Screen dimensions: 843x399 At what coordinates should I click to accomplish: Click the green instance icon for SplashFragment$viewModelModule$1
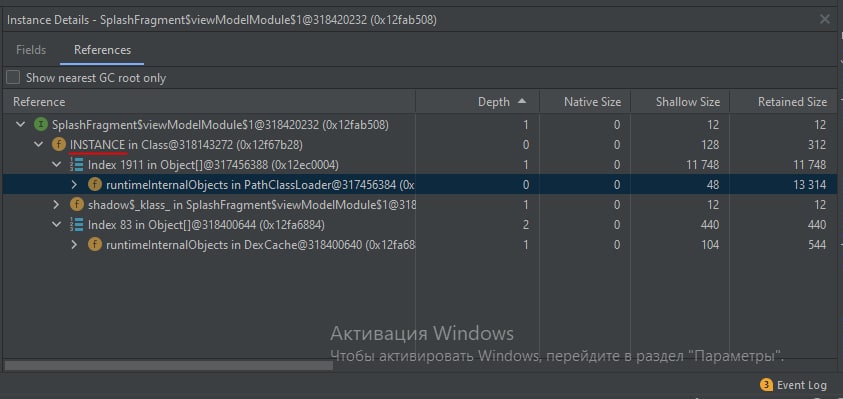pos(40,125)
